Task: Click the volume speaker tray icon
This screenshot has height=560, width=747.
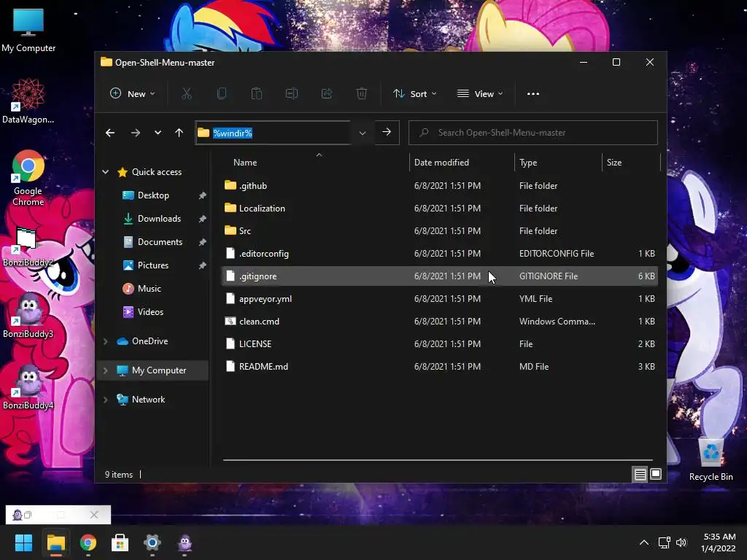Action: tap(681, 542)
